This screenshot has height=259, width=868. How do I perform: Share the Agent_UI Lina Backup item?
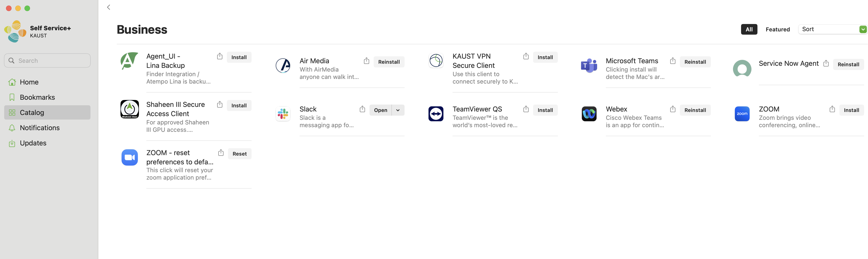point(220,56)
